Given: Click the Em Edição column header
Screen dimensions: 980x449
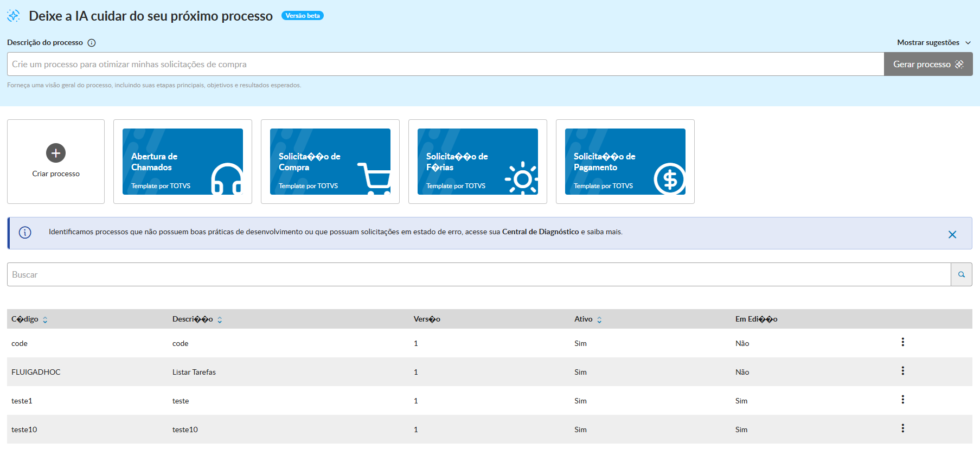Looking at the screenshot, I should (x=756, y=319).
